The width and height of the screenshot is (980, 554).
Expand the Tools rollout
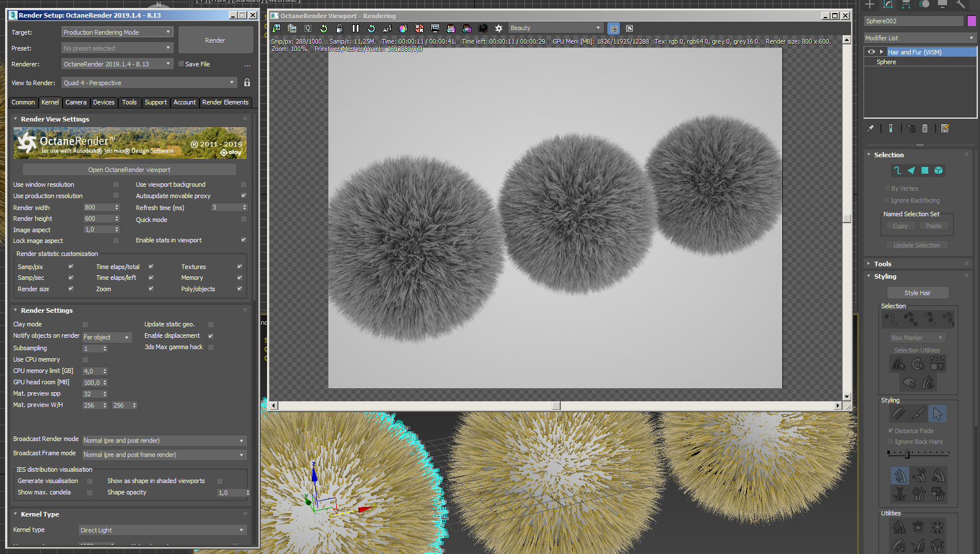882,264
